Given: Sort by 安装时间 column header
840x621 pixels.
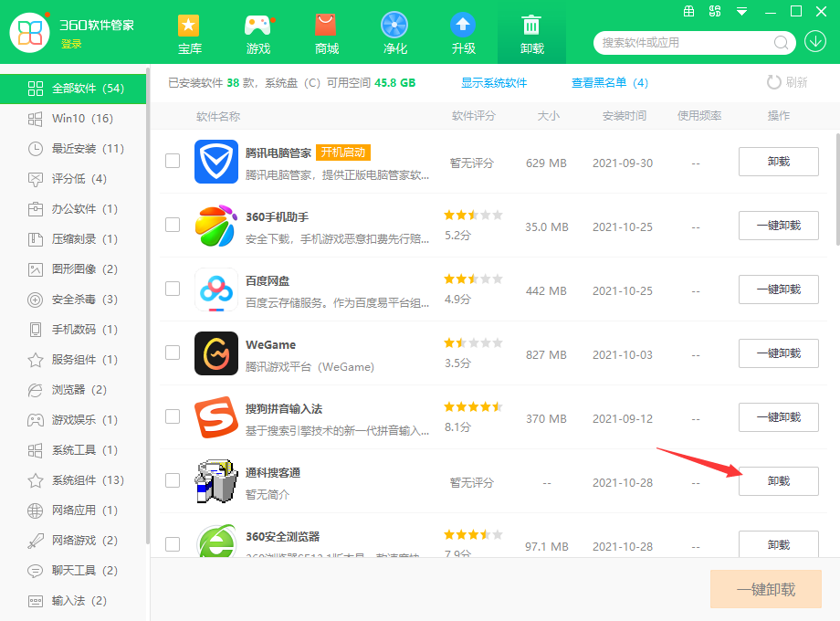Looking at the screenshot, I should coord(625,116).
